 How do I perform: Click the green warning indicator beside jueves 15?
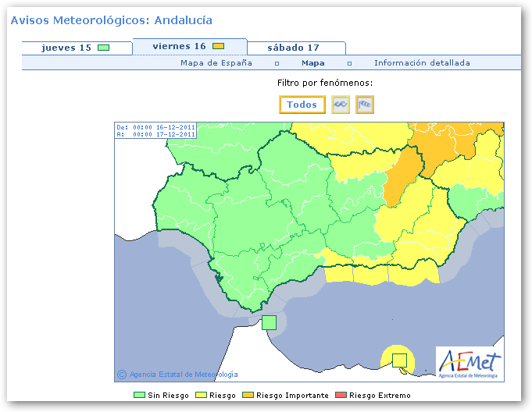(x=103, y=48)
